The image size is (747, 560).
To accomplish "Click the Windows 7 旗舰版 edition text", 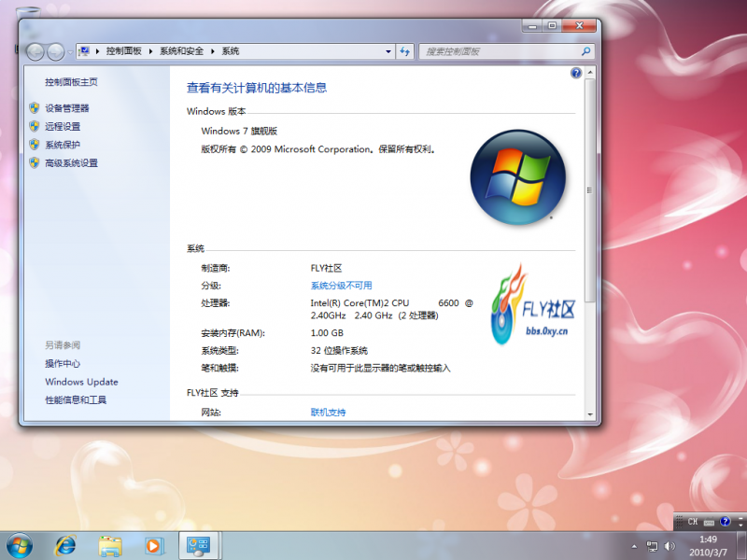I will [239, 131].
